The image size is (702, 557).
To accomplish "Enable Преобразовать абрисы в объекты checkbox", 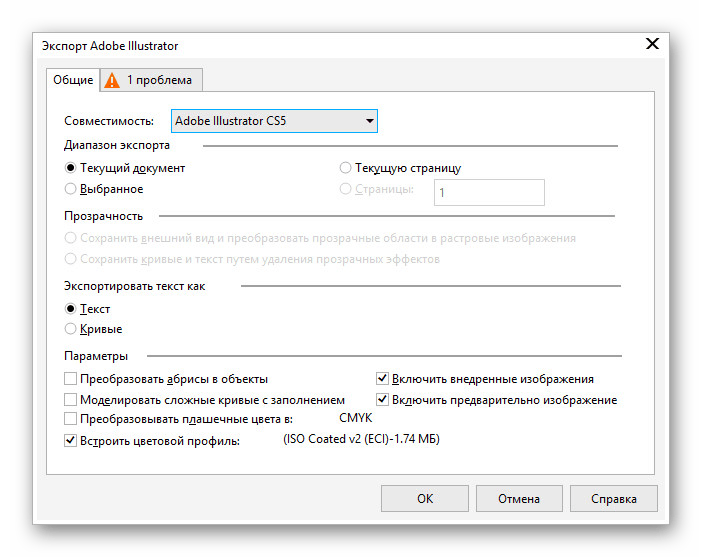I will click(70, 379).
